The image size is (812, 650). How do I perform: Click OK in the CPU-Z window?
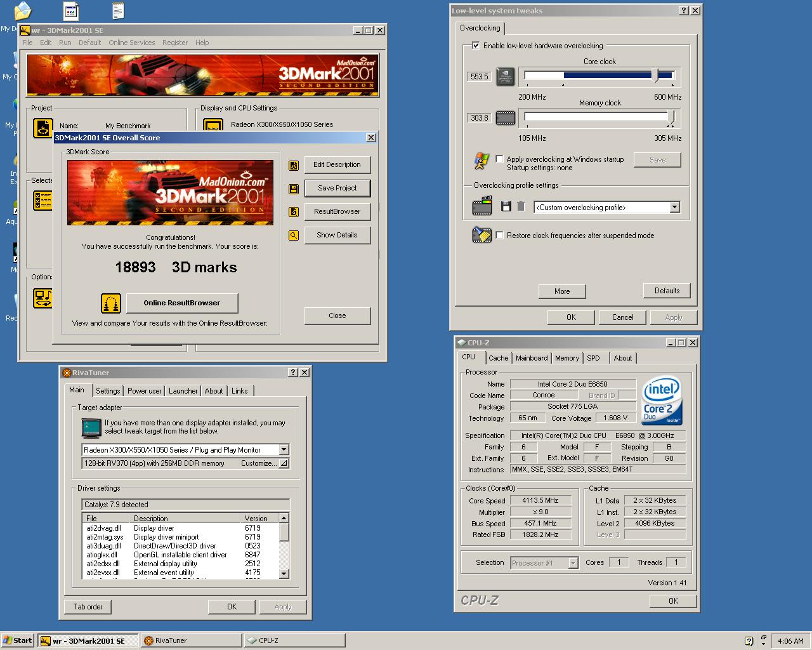tap(673, 600)
